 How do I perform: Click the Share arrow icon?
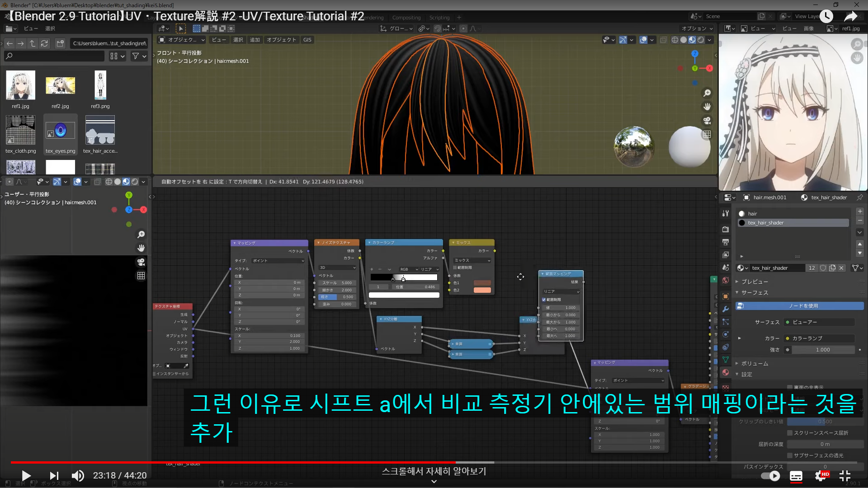(x=850, y=17)
